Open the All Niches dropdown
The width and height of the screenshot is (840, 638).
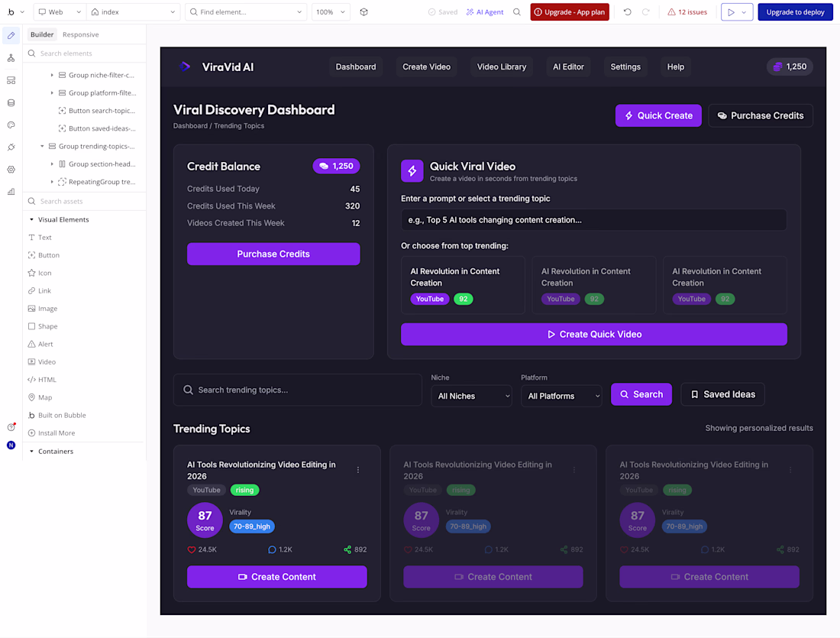(x=471, y=396)
